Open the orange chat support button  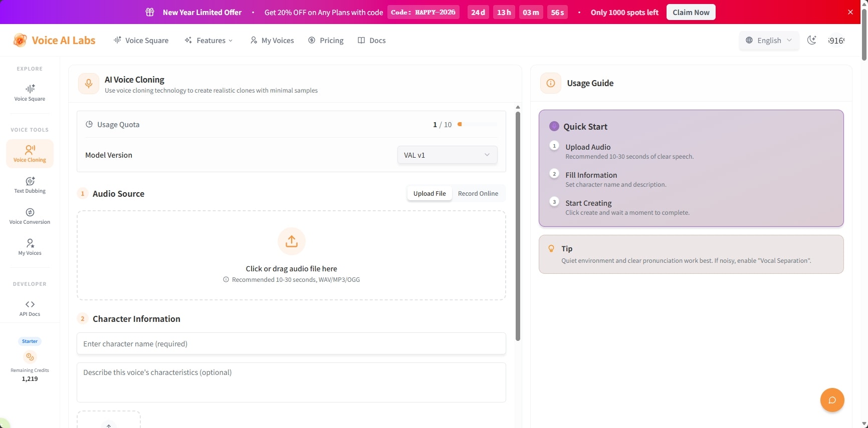tap(832, 400)
